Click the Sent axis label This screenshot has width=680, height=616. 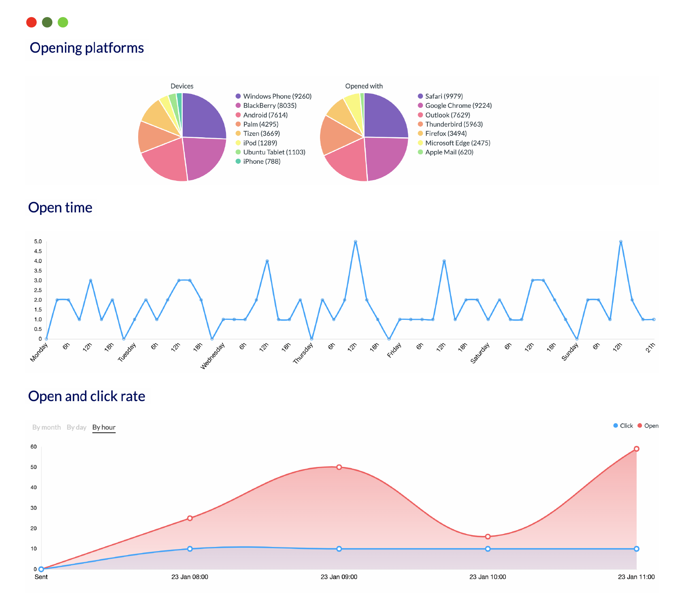point(41,577)
